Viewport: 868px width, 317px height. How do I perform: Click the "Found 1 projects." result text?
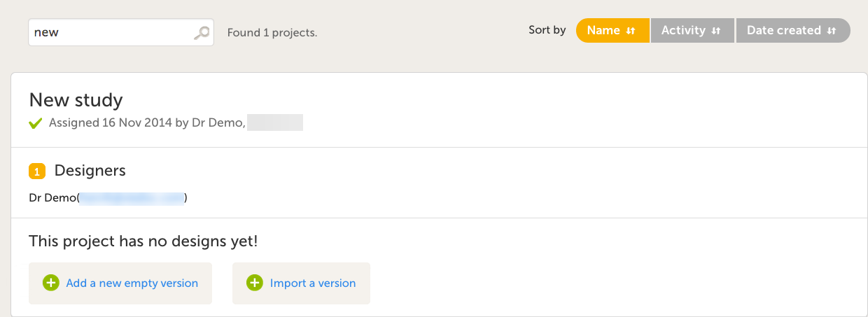coord(272,33)
